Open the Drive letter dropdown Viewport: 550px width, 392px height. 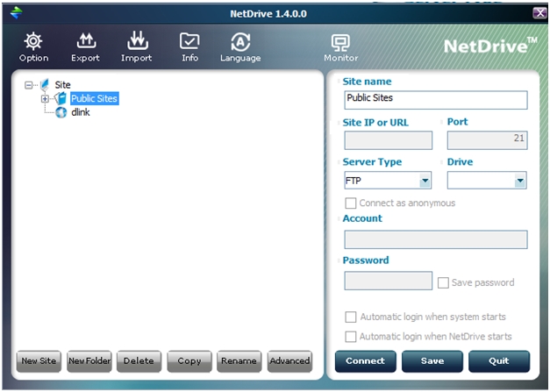(x=520, y=181)
